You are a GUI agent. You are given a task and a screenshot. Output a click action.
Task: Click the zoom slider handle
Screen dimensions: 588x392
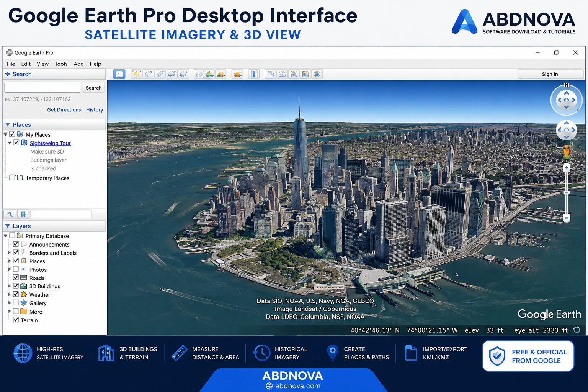[567, 193]
